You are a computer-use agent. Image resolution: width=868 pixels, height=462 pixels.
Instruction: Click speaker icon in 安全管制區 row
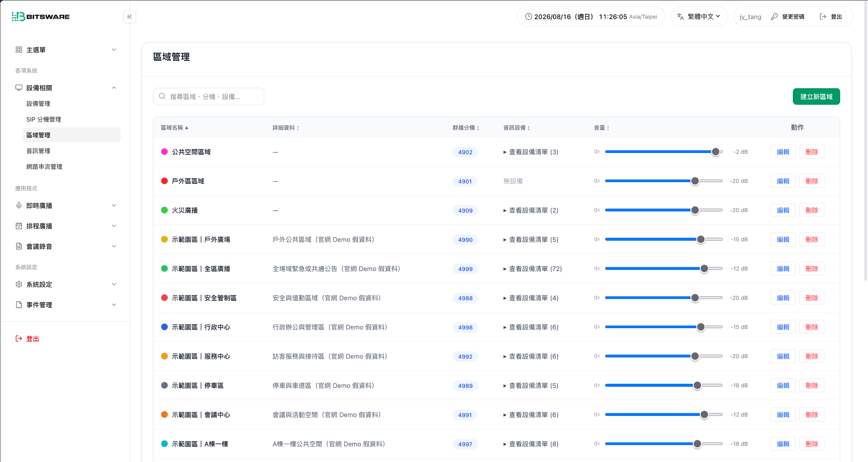(597, 298)
